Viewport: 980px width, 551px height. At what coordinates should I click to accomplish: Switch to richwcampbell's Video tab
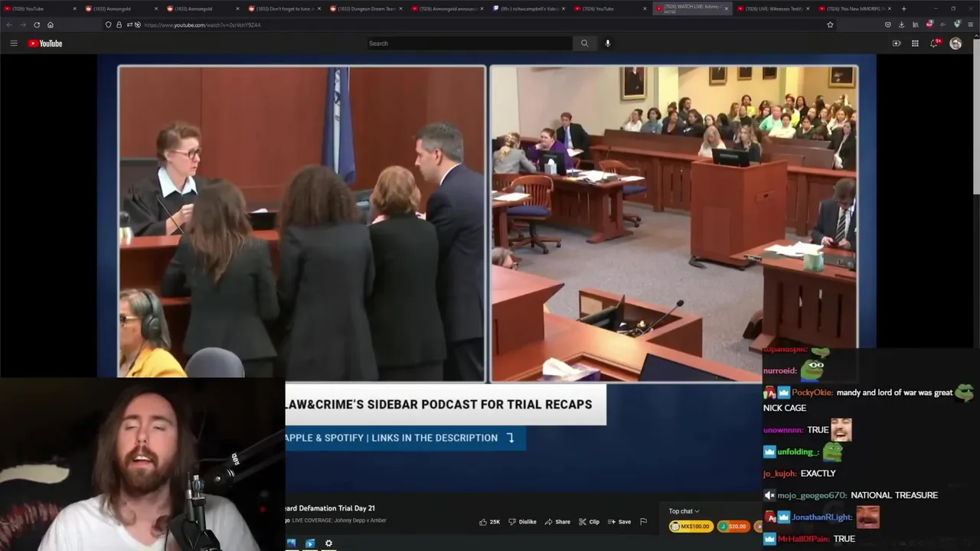point(528,8)
